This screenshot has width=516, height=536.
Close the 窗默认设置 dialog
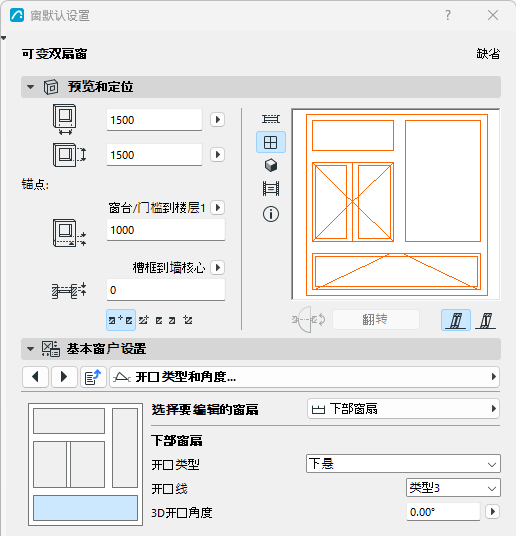click(x=493, y=15)
